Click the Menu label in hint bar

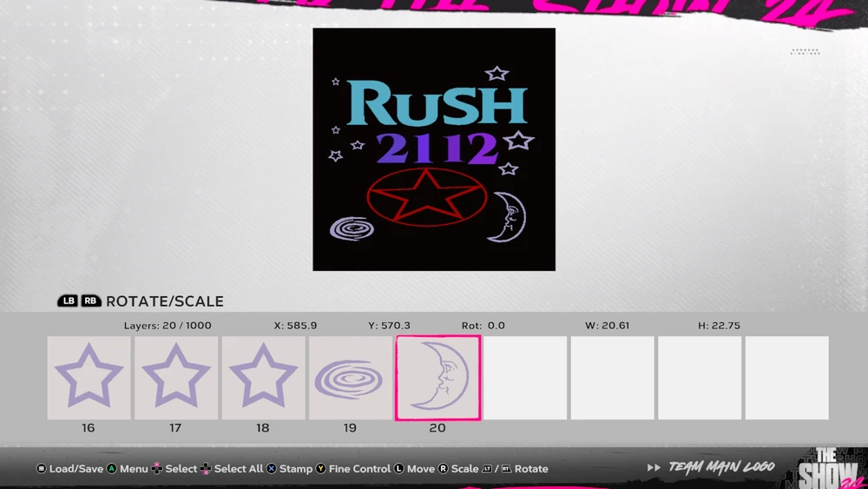click(134, 468)
